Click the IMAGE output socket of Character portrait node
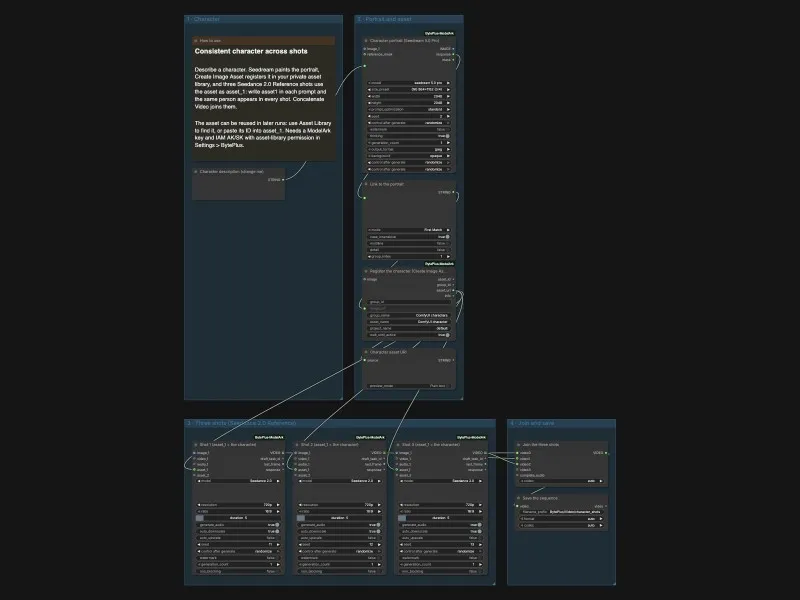 (x=453, y=49)
